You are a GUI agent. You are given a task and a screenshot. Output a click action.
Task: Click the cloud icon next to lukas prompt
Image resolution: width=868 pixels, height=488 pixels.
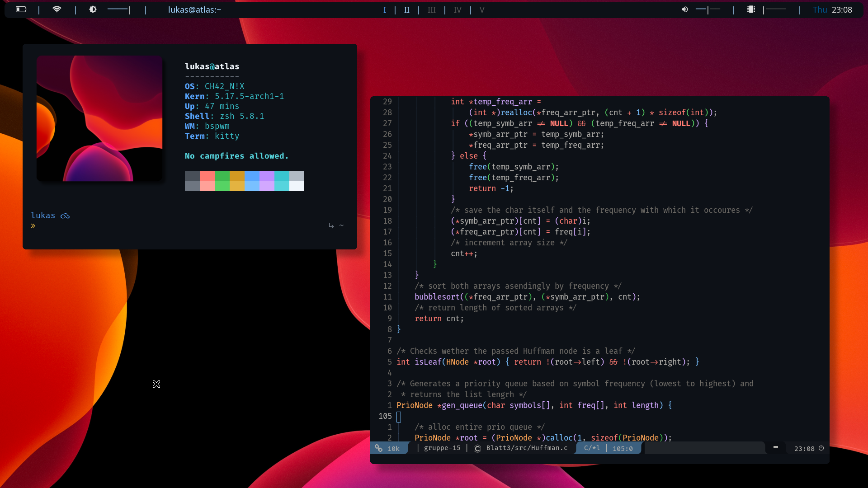pos(65,216)
